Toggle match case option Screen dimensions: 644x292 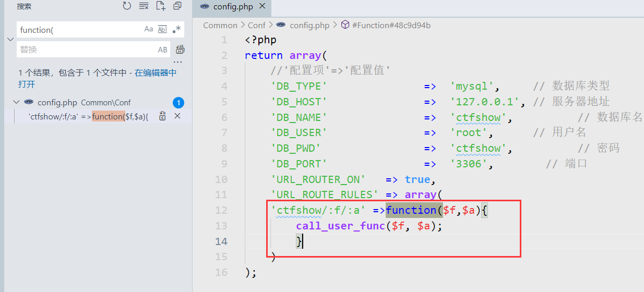coord(149,30)
